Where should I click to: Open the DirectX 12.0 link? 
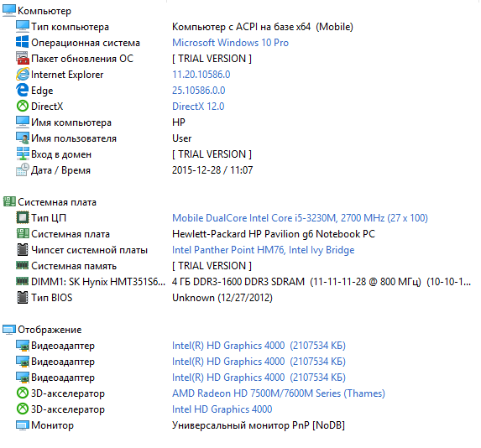pyautogui.click(x=198, y=107)
